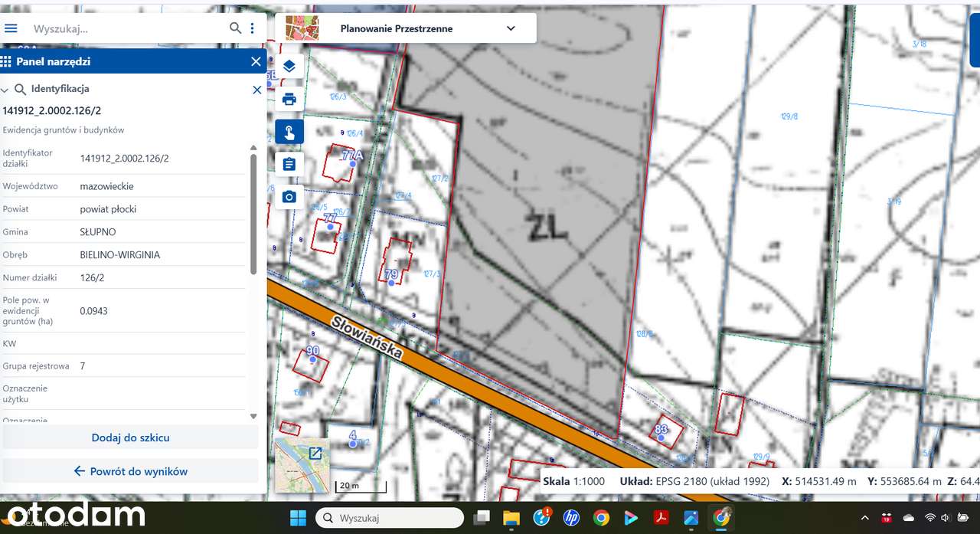Screen dimensions: 980x534
Task: Click the Skala 1:1000 scale indicator
Action: point(573,481)
